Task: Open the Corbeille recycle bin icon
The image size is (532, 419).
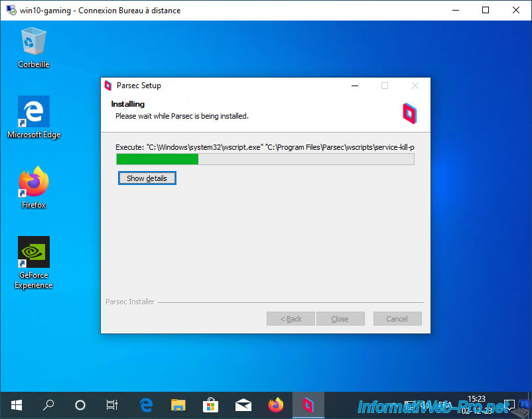Action: (x=34, y=48)
